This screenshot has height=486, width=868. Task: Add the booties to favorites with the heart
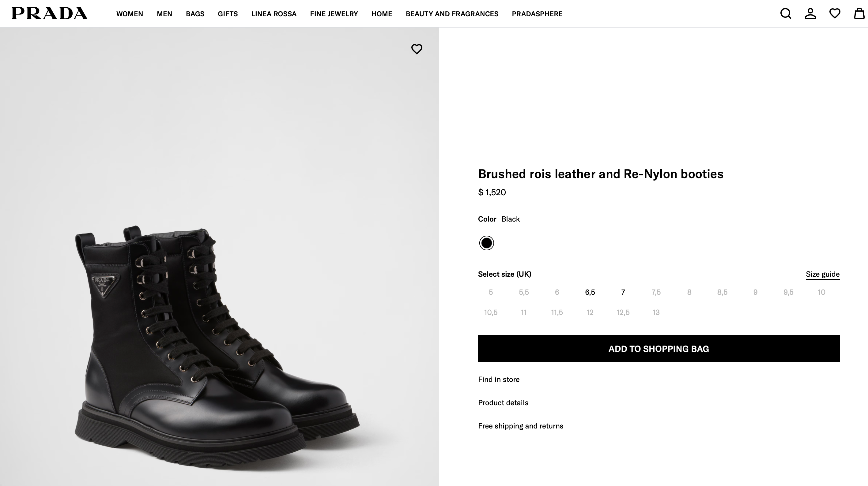click(417, 49)
